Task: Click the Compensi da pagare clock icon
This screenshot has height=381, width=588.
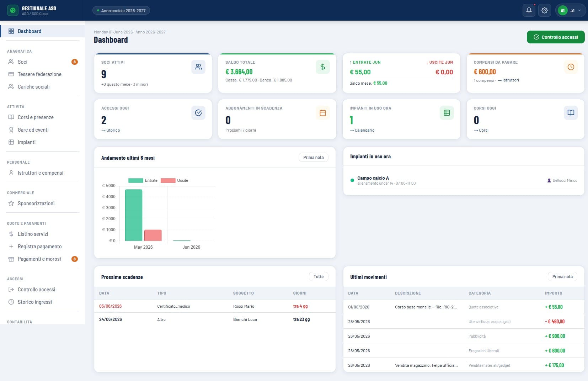Action: [571, 67]
